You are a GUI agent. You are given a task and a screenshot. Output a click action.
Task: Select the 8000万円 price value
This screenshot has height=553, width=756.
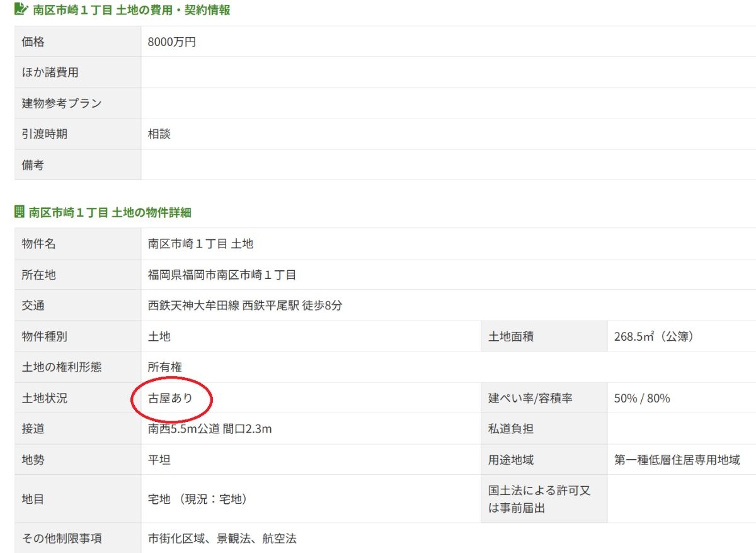[172, 42]
